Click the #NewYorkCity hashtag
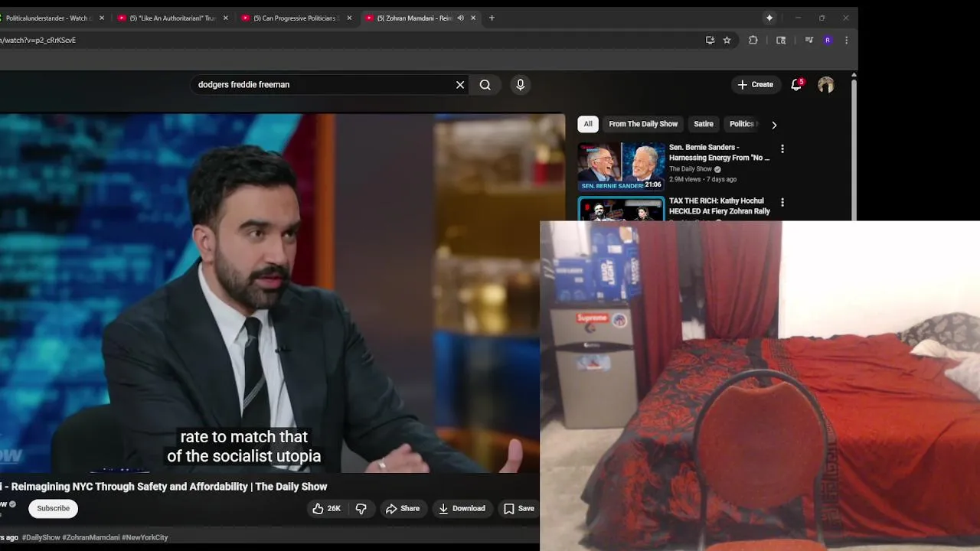Screen dimensions: 980x551 click(x=145, y=537)
